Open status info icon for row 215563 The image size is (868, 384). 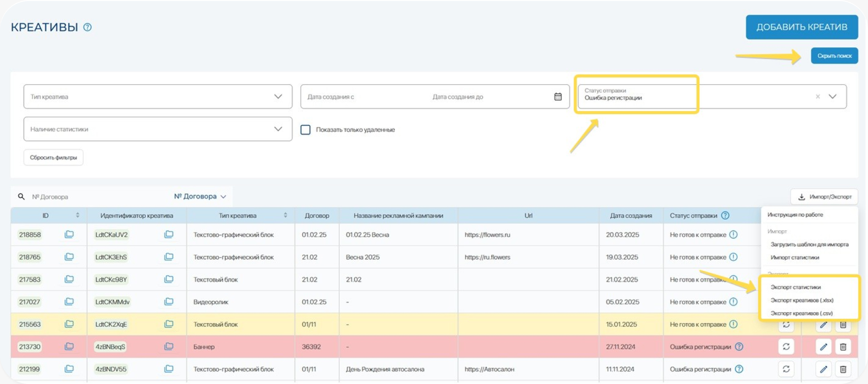[x=733, y=324]
